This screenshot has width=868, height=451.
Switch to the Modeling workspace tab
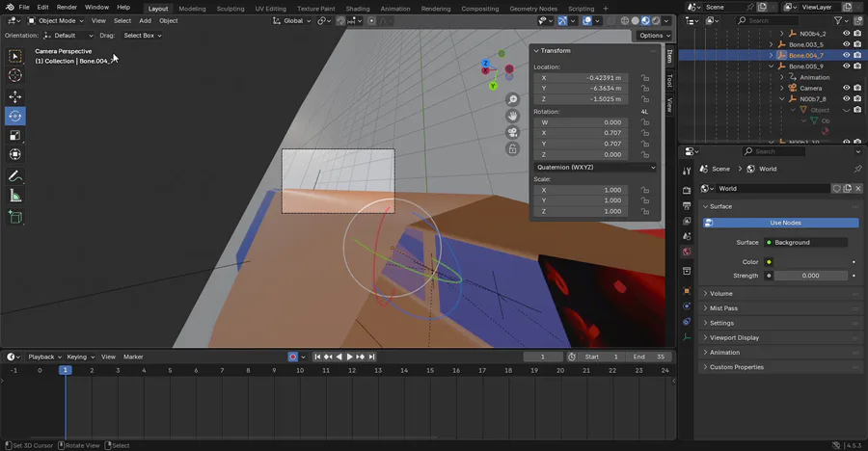pos(192,9)
